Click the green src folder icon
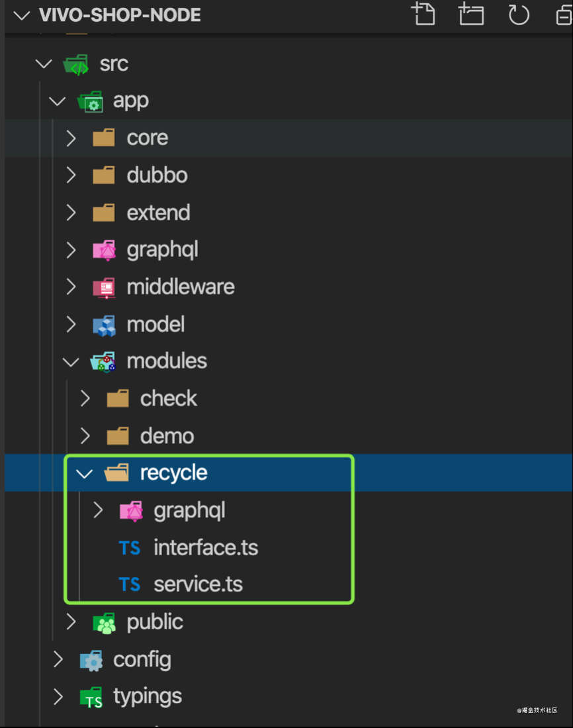 tap(75, 65)
